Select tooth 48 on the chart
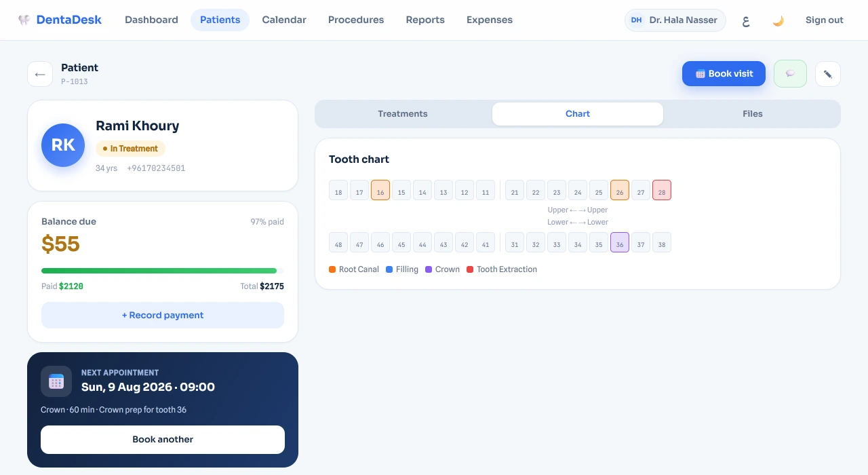Viewport: 868px width, 475px height. tap(338, 242)
